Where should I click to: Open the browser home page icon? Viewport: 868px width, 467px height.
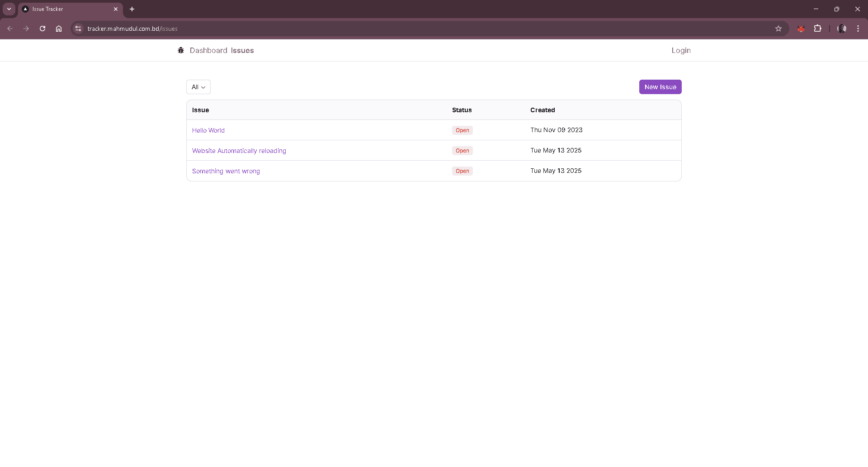[58, 29]
